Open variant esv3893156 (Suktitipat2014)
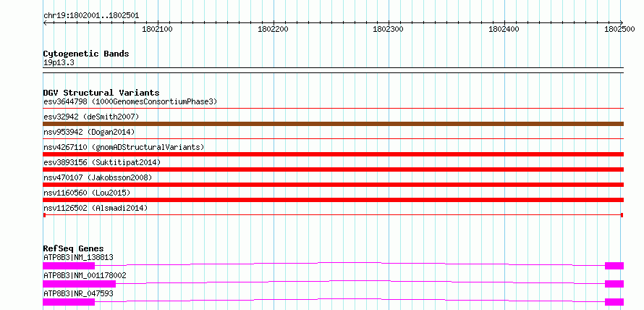 click(x=102, y=162)
